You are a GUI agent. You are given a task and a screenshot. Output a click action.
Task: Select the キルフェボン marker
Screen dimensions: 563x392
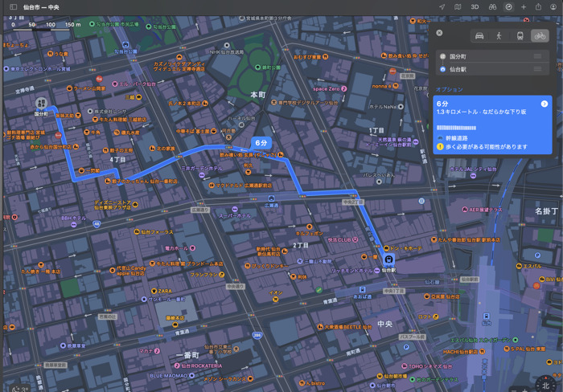click(x=309, y=227)
